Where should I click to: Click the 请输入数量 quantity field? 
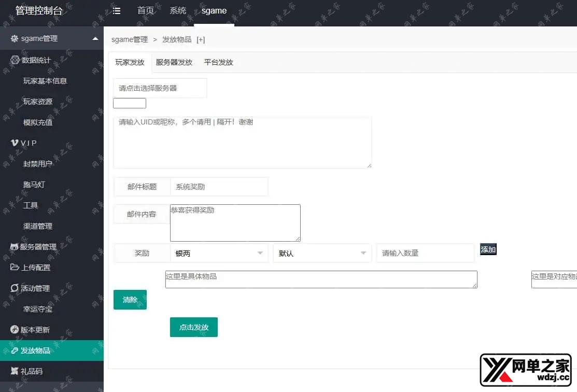click(426, 253)
